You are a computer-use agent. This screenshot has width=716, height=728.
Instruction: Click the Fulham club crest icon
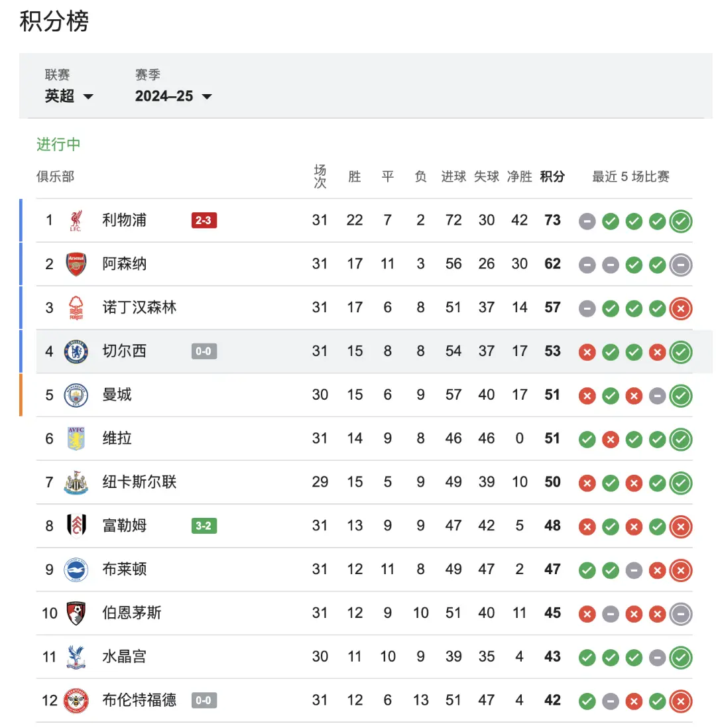[76, 526]
